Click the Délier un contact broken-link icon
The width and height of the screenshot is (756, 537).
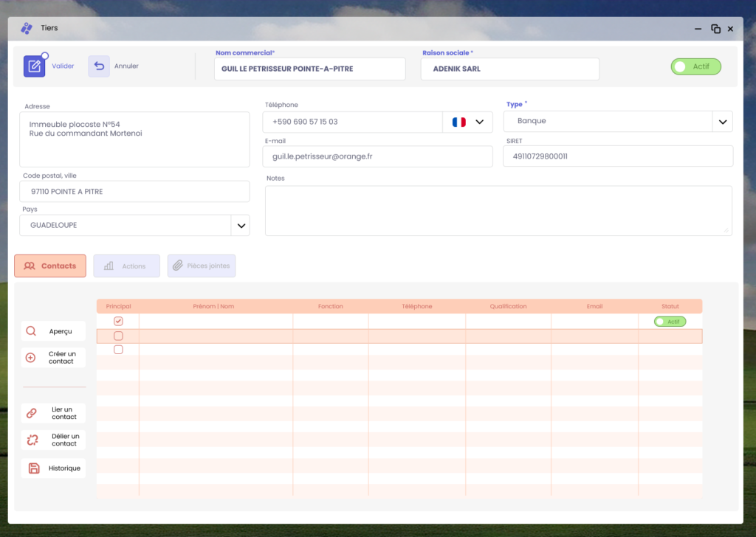[32, 440]
